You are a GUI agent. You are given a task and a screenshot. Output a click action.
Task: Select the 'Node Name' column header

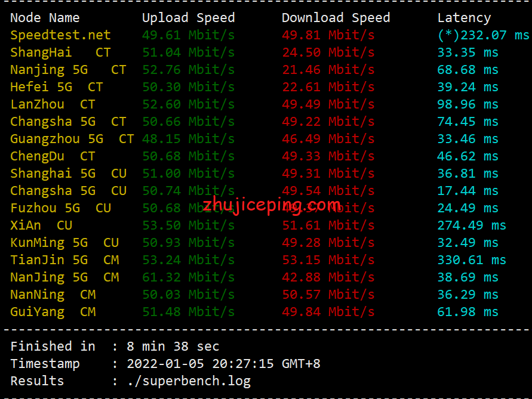click(45, 18)
